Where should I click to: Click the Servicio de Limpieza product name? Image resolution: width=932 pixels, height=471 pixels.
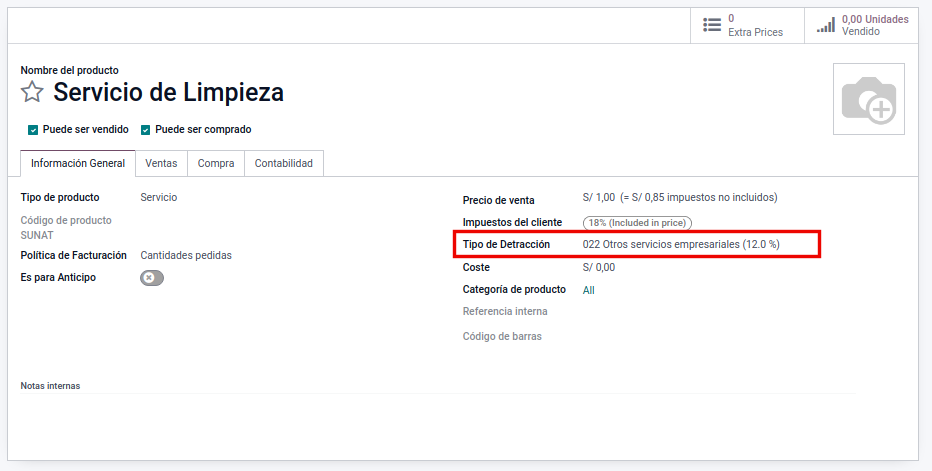pos(168,93)
